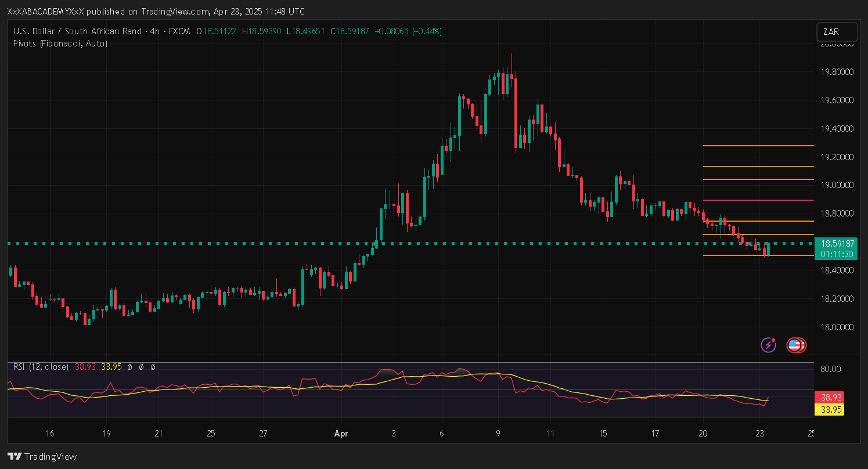
Task: Open the US flag economic events icon
Action: (x=795, y=345)
